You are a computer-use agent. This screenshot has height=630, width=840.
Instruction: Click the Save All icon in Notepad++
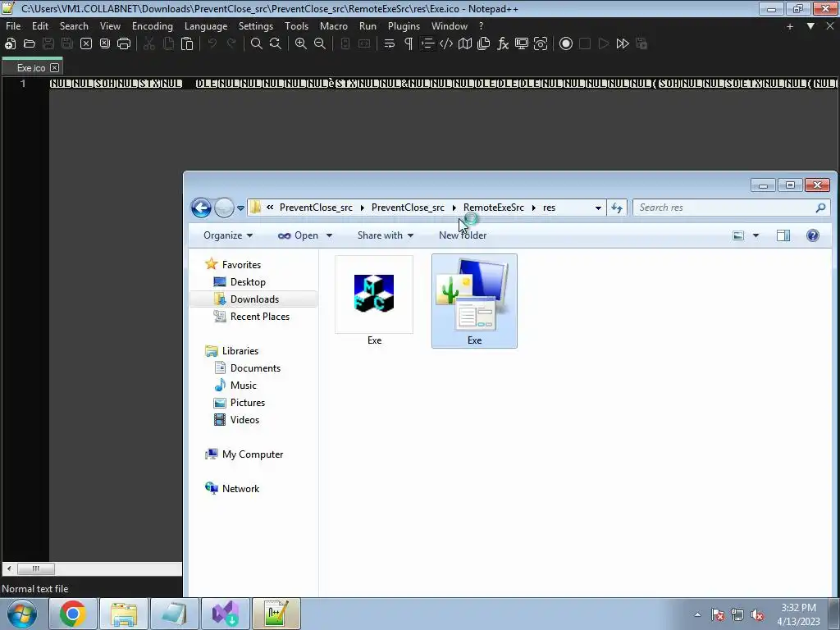tap(67, 44)
